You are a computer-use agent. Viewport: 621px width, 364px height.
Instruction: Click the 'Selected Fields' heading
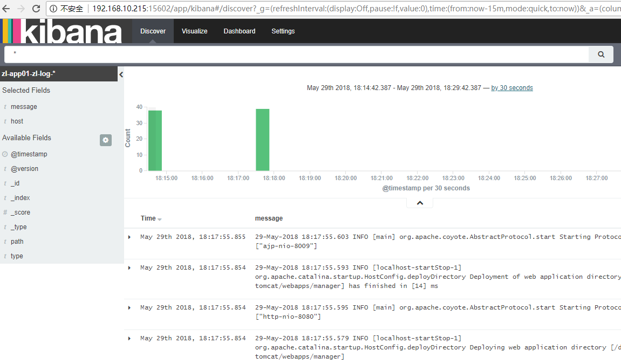(26, 90)
